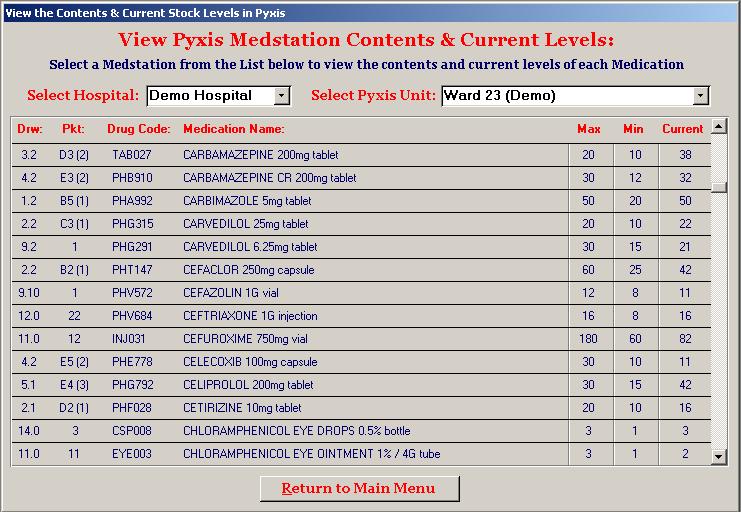Click the Medication Name: column header

point(234,129)
